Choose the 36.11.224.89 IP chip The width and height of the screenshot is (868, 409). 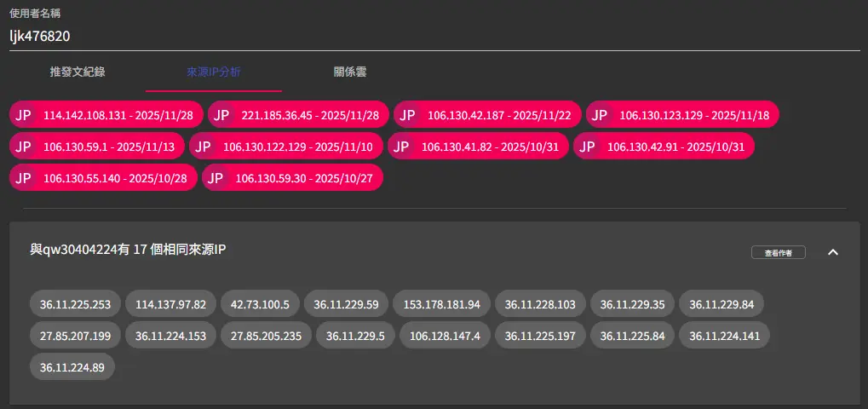coord(72,367)
